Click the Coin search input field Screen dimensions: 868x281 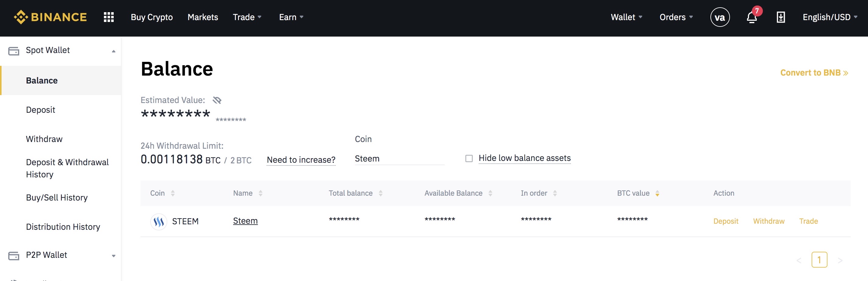tap(399, 159)
